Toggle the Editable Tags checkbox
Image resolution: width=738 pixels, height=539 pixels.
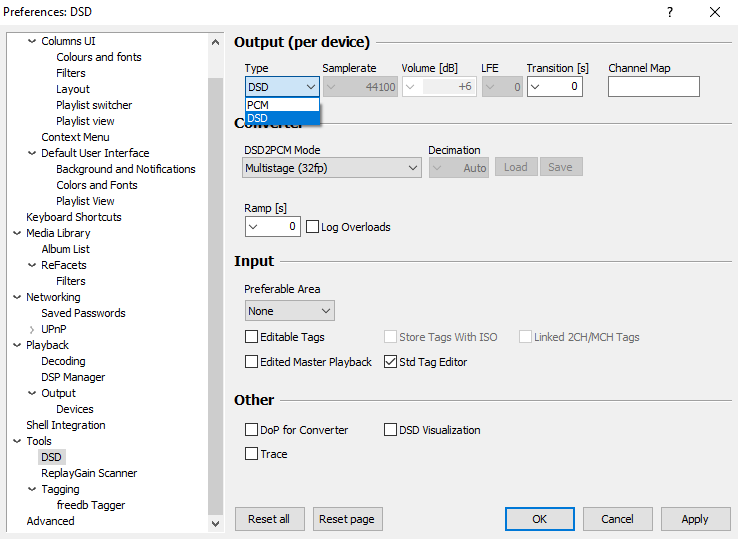coord(252,337)
